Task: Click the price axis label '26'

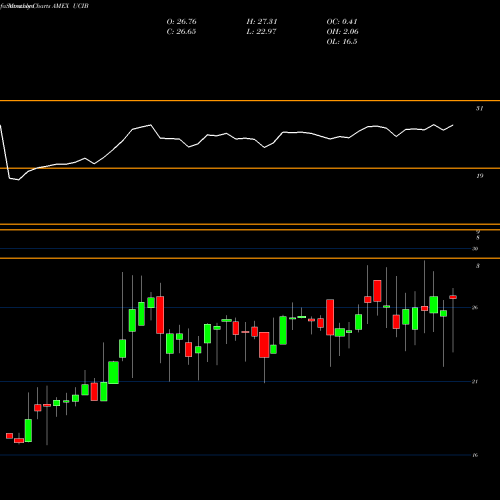Action: point(475,307)
